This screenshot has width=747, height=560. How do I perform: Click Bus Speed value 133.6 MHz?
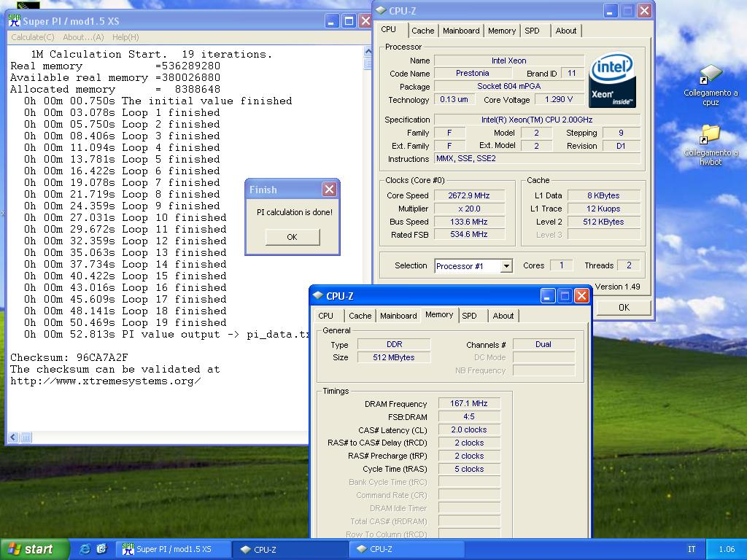pyautogui.click(x=469, y=222)
